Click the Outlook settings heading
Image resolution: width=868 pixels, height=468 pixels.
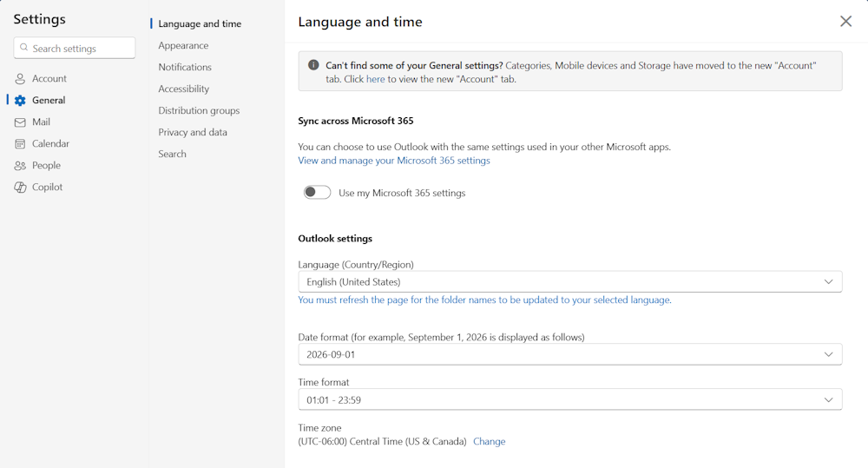pyautogui.click(x=335, y=239)
